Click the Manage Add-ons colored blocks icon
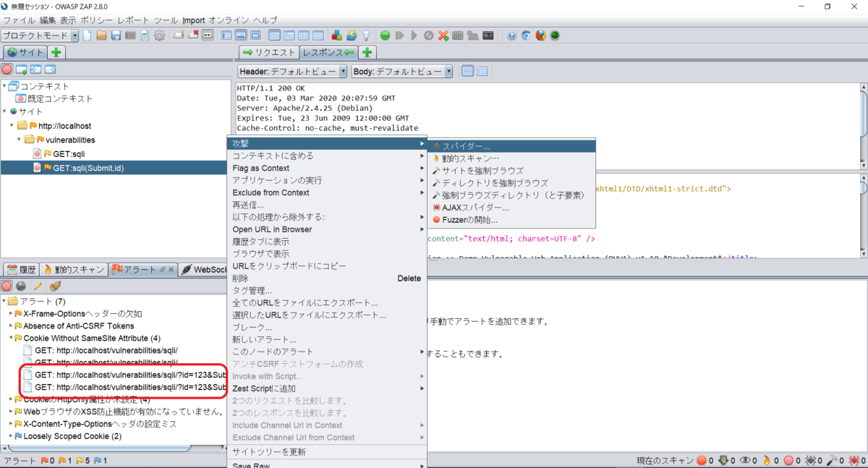This screenshot has width=868, height=468. coord(337,35)
